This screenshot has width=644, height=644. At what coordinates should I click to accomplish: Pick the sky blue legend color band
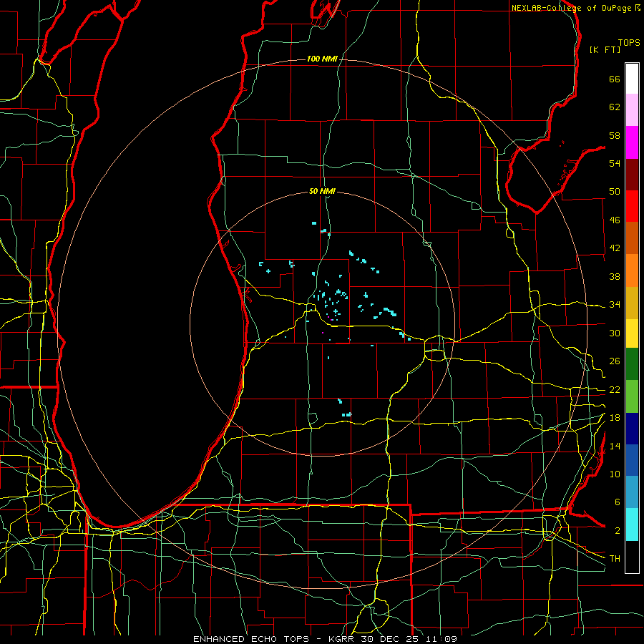[632, 492]
